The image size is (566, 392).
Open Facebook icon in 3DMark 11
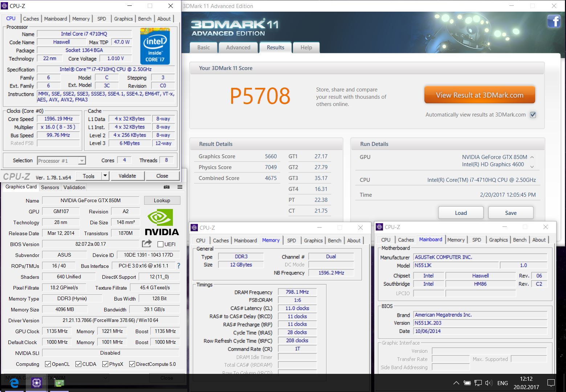coord(554,21)
